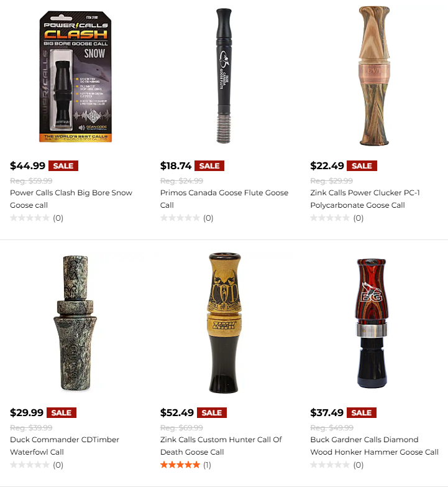The height and width of the screenshot is (487, 448).
Task: Open Primos Canada Goose Flute Goose Call link
Action: pos(224,199)
